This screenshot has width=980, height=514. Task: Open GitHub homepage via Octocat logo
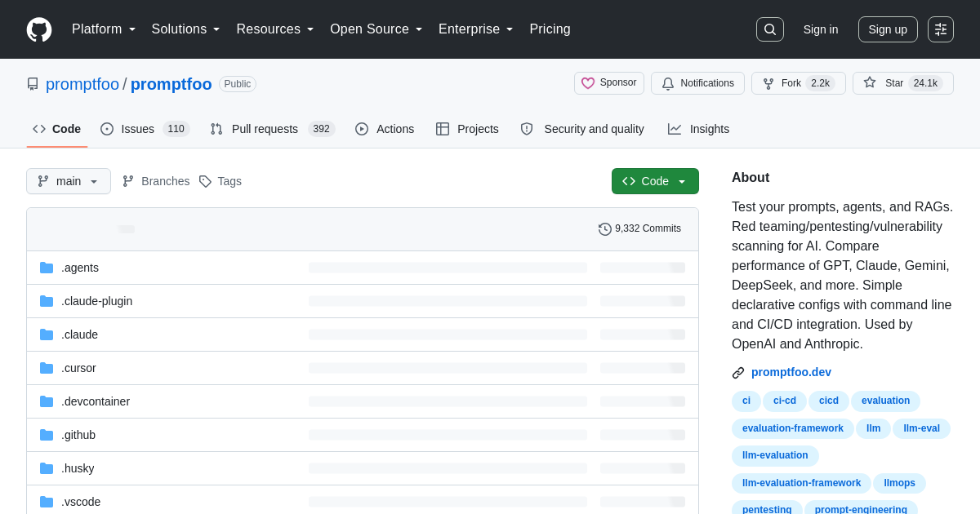point(39,29)
